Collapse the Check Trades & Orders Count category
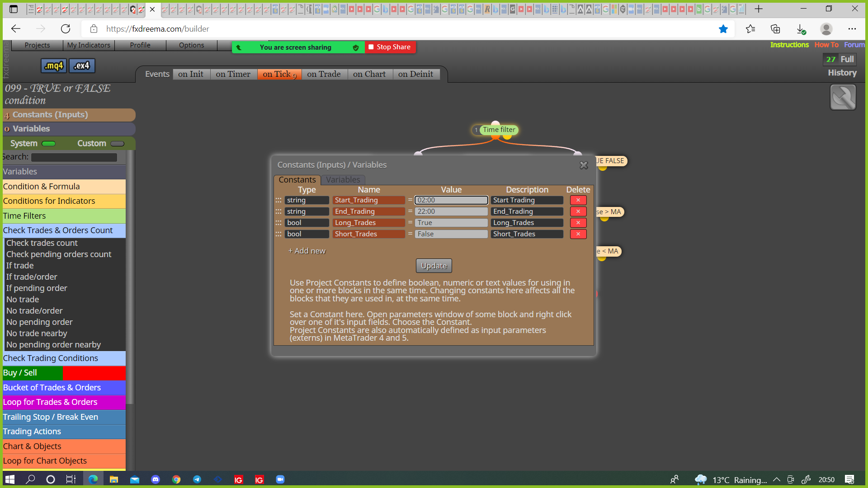Image resolution: width=868 pixels, height=488 pixels. (64, 230)
